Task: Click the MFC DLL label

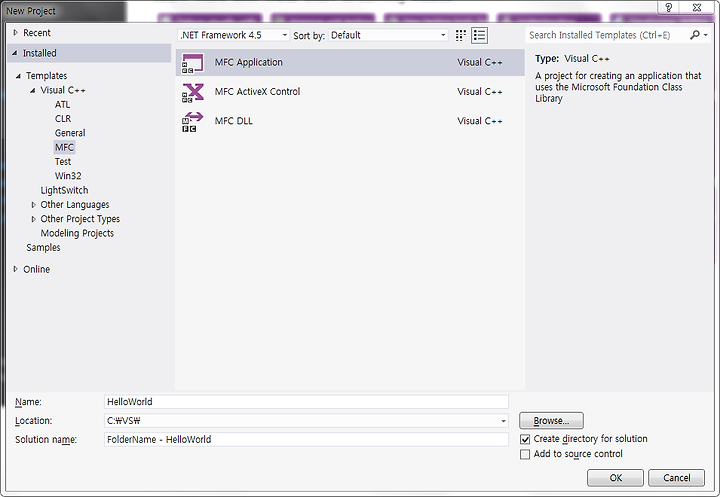Action: tap(234, 121)
